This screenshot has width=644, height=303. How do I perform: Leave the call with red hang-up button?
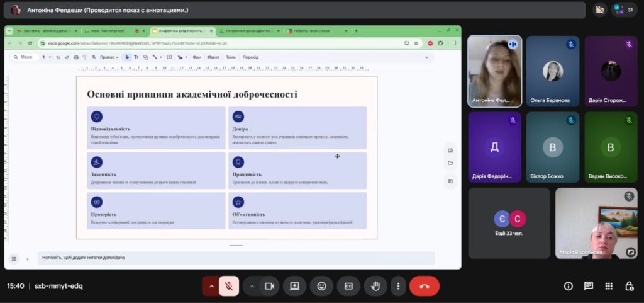click(x=424, y=286)
